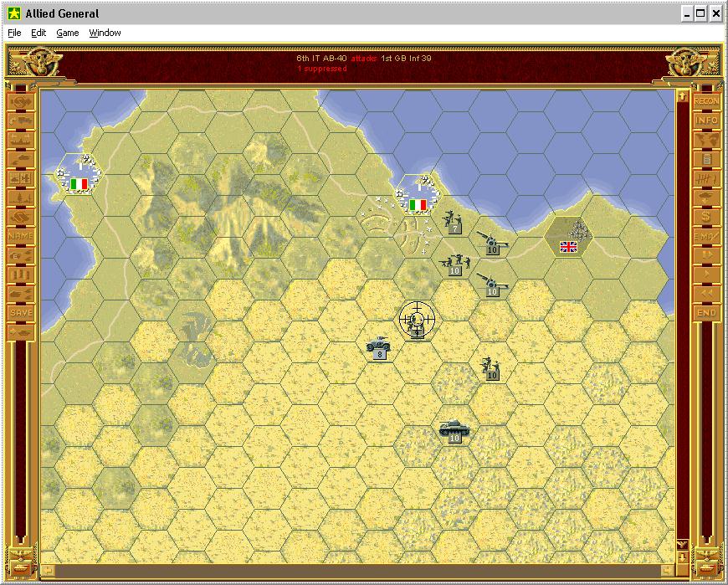The width and height of the screenshot is (728, 585).
Task: Click the Italian flag port near the infantry
Action: tap(418, 196)
